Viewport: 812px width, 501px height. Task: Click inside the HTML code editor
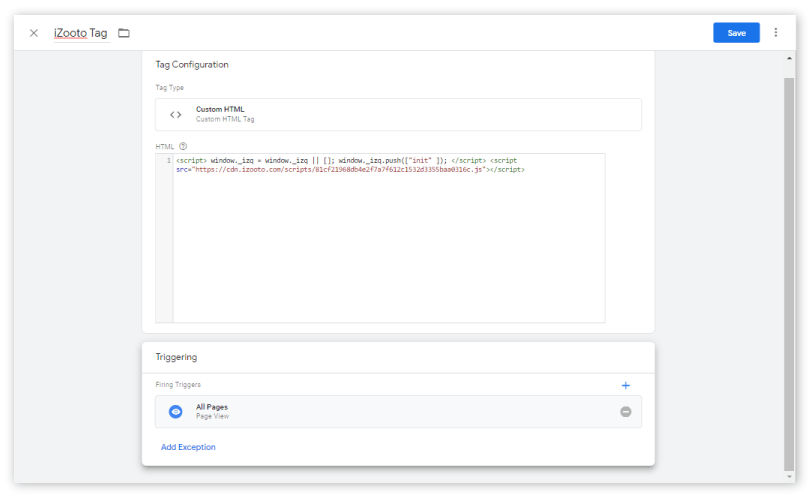(x=389, y=238)
